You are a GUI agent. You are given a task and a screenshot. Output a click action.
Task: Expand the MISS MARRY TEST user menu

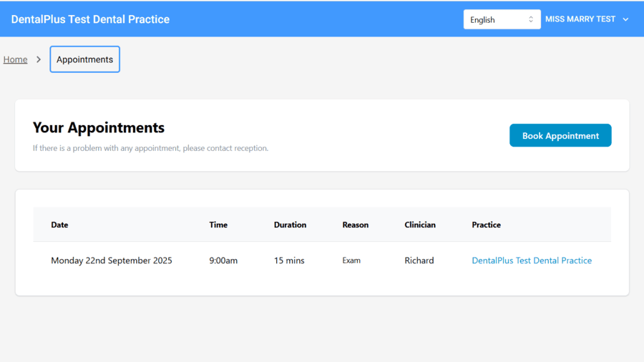pyautogui.click(x=580, y=19)
